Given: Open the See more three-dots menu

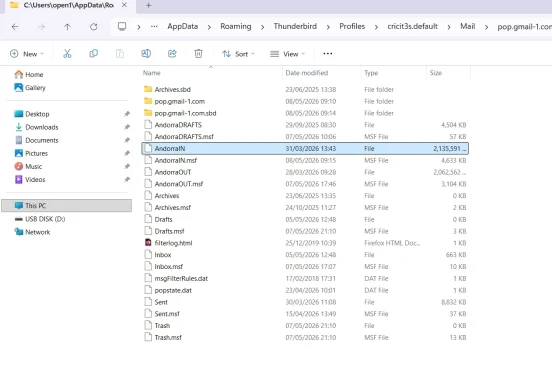Looking at the screenshot, I should [328, 53].
